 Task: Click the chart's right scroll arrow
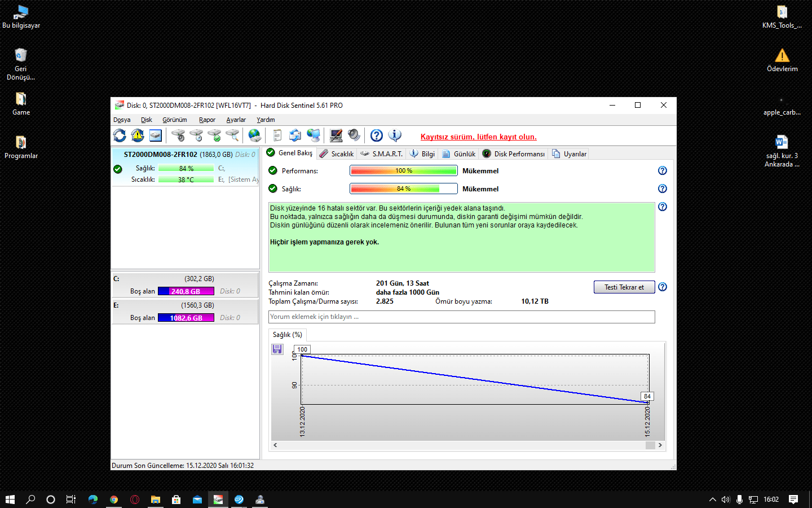pyautogui.click(x=660, y=445)
